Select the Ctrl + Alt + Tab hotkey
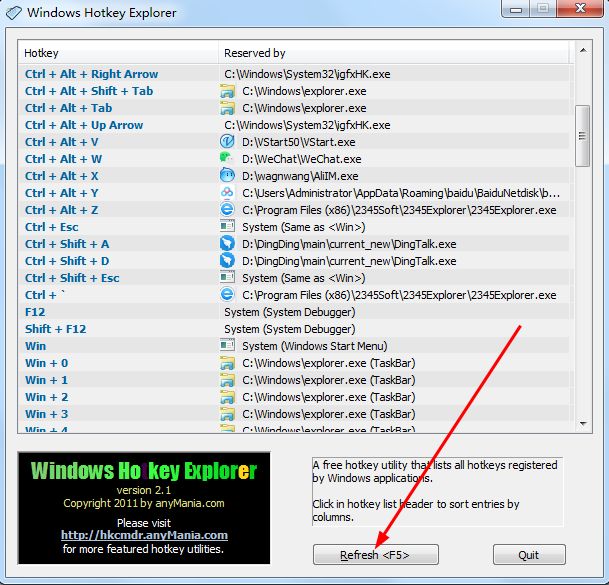 68,108
